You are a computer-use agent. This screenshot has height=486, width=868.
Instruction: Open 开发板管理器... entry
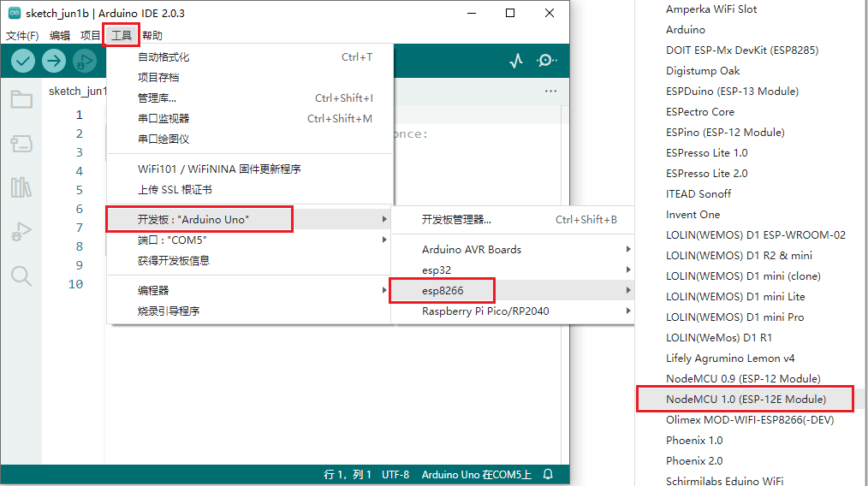coord(513,219)
